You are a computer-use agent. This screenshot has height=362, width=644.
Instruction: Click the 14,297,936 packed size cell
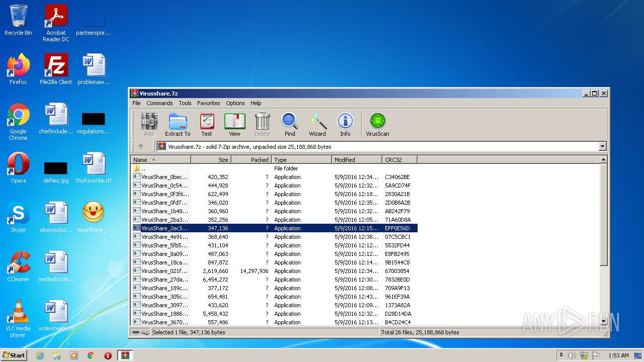254,271
